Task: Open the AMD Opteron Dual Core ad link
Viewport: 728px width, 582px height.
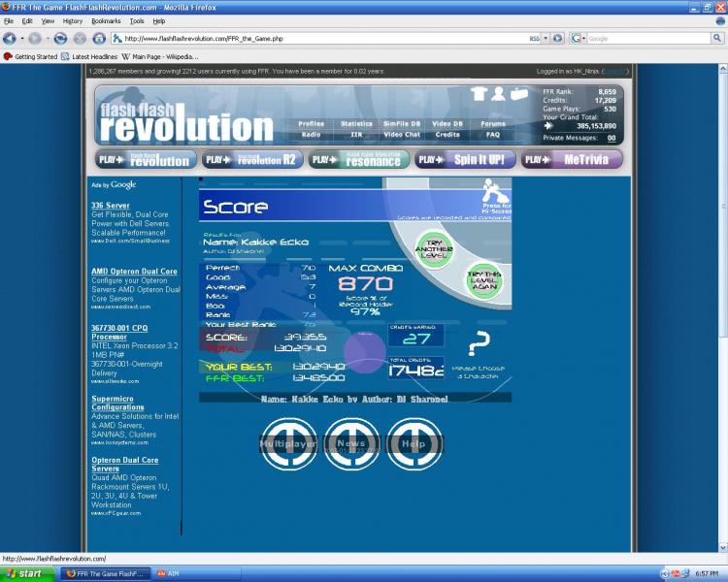Action: [134, 272]
